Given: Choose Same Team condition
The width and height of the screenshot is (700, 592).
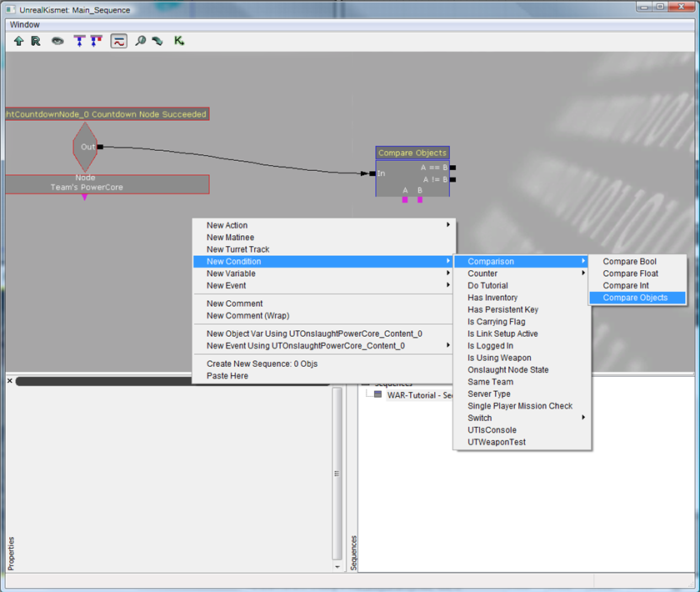Looking at the screenshot, I should point(522,382).
